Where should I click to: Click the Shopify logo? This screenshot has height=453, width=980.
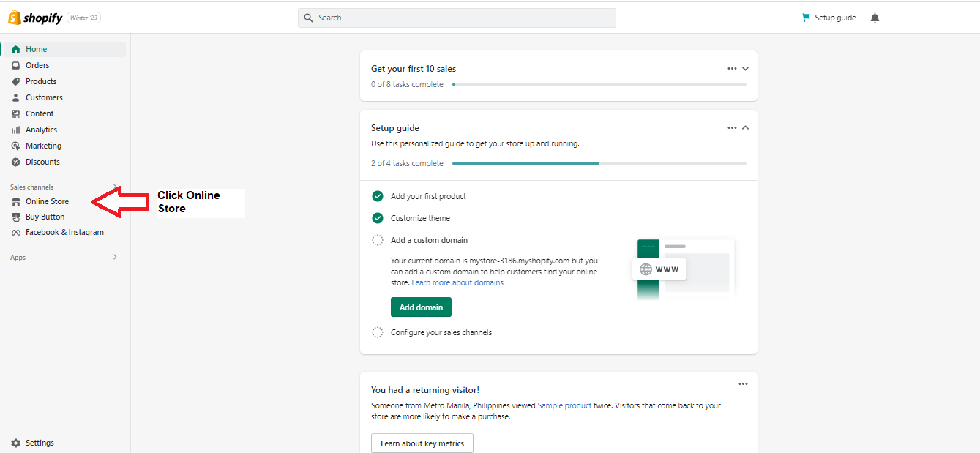pyautogui.click(x=35, y=18)
